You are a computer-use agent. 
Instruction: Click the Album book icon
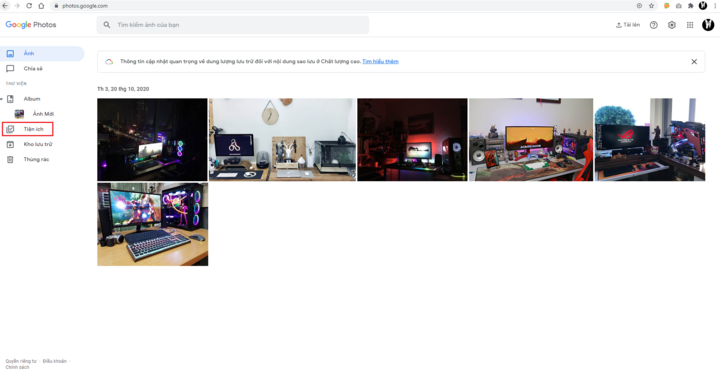tap(11, 99)
